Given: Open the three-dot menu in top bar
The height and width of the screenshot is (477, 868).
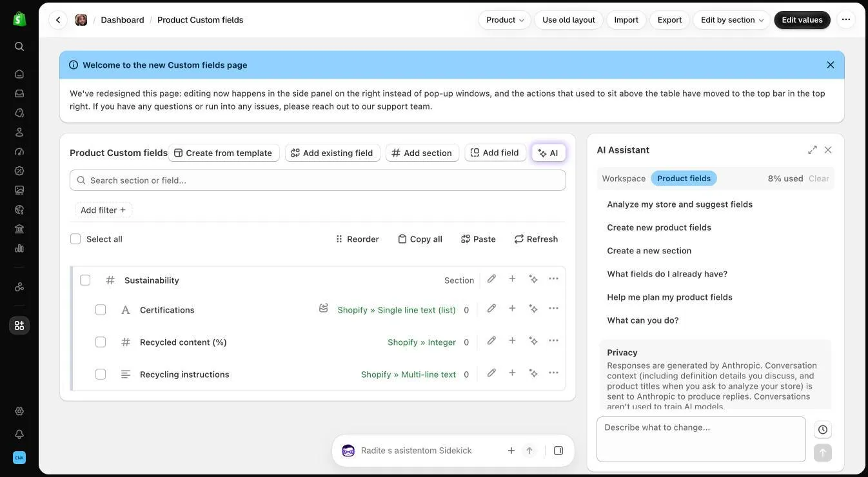Looking at the screenshot, I should click(846, 20).
